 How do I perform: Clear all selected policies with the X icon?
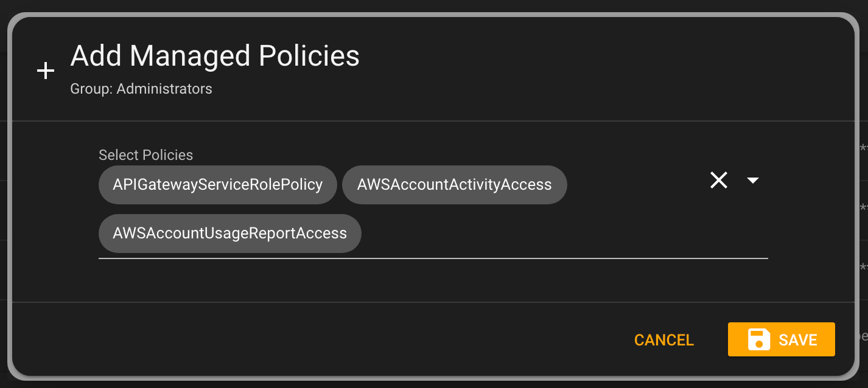coord(719,180)
